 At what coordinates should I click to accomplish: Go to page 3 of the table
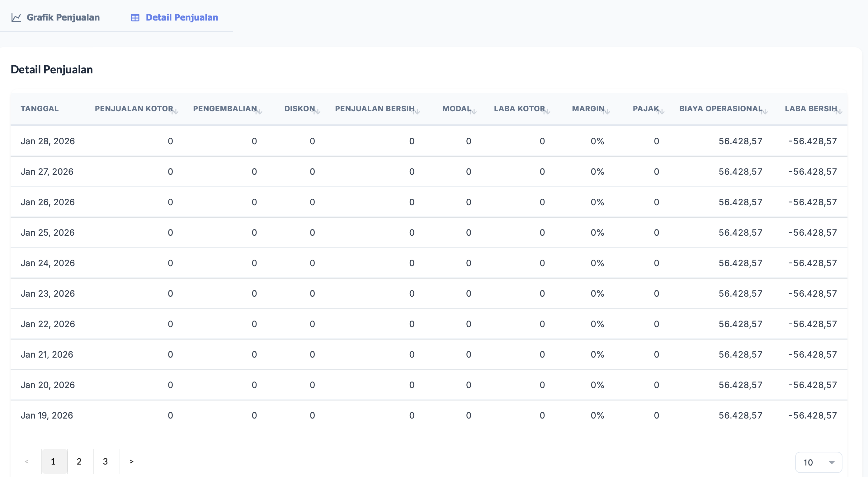[106, 461]
